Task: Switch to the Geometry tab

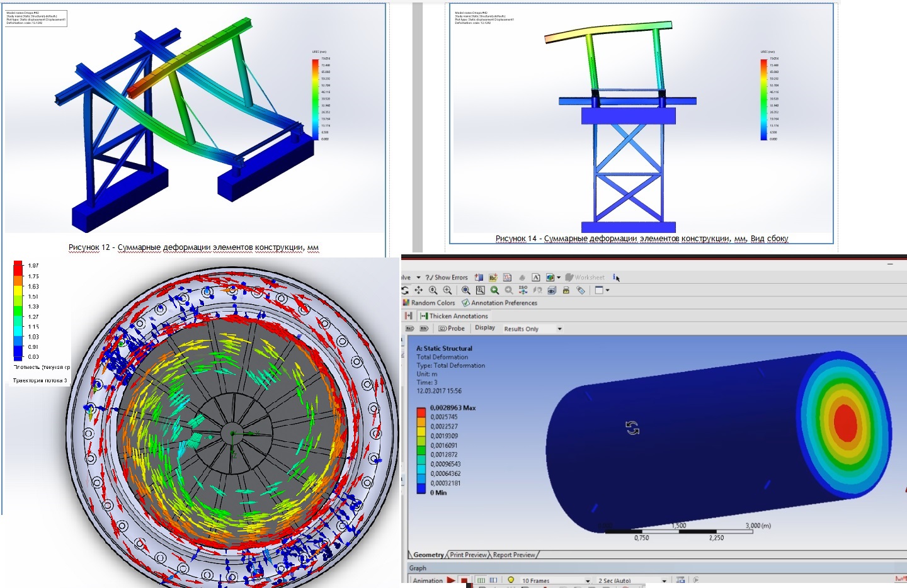Action: (429, 555)
